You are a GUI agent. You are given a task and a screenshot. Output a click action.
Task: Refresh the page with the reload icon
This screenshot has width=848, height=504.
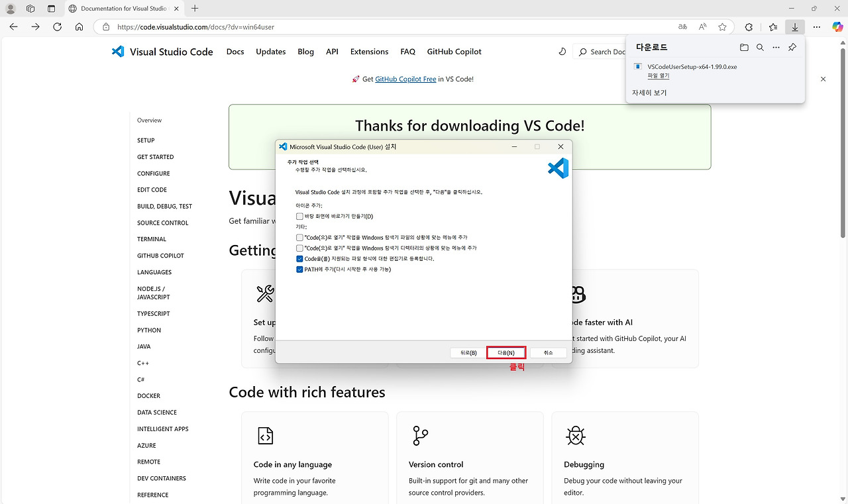point(57,26)
